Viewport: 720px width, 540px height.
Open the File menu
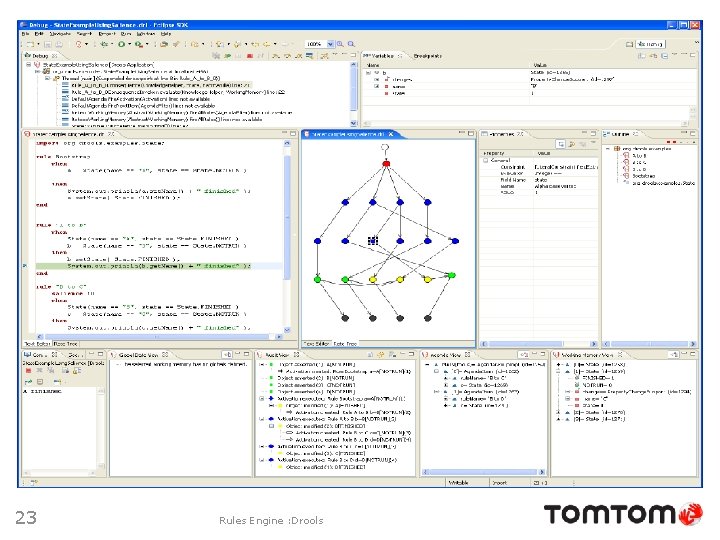tap(26, 34)
